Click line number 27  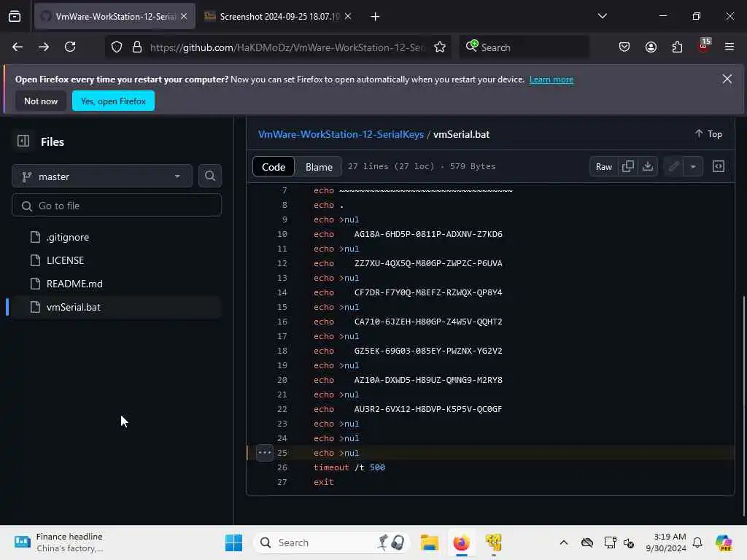pos(282,482)
